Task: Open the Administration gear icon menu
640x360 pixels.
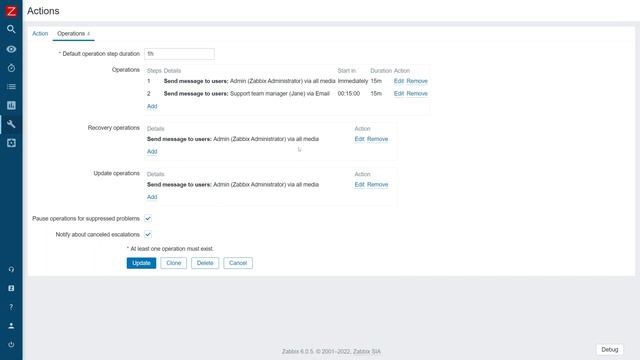Action: (x=11, y=143)
